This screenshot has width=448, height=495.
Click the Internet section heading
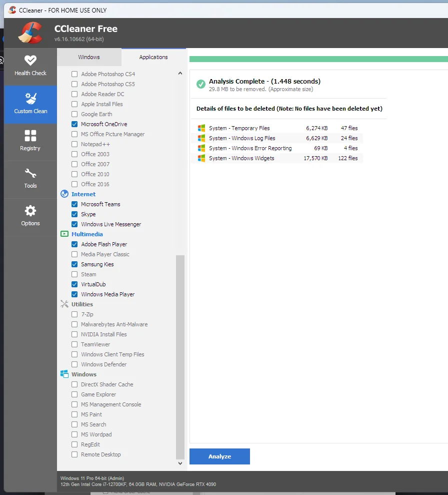(83, 194)
